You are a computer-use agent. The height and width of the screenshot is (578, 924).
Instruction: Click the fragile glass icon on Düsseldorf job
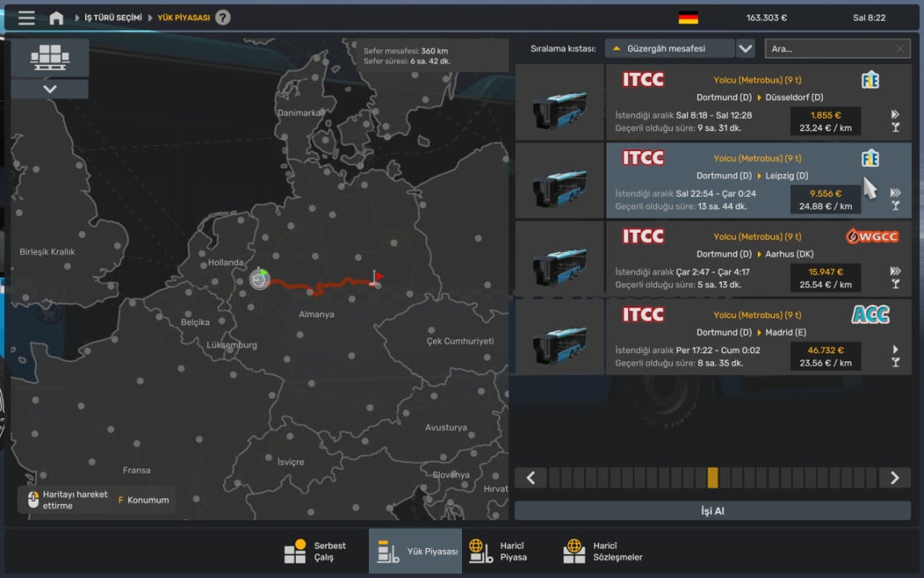click(x=895, y=128)
